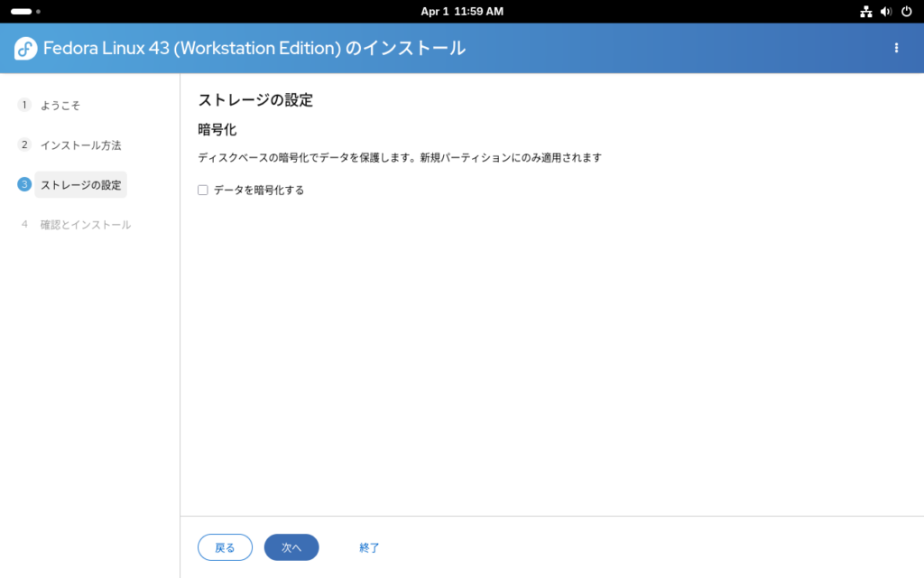Image resolution: width=924 pixels, height=578 pixels.
Task: Open the network status icon
Action: pos(866,12)
